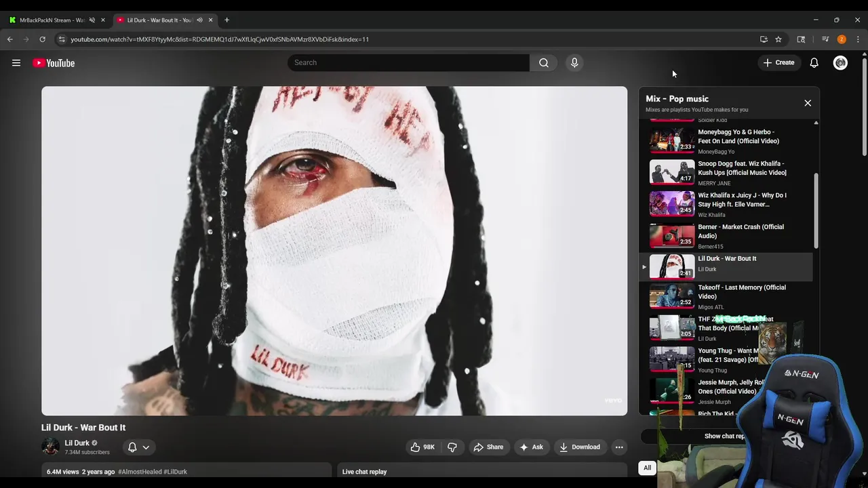This screenshot has width=868, height=488.
Task: Click the address bar URL
Action: coord(220,39)
